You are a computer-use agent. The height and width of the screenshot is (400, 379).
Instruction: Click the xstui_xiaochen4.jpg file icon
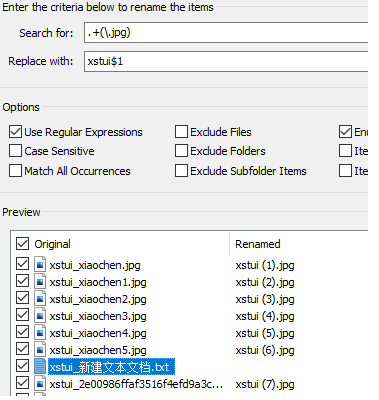click(x=40, y=333)
